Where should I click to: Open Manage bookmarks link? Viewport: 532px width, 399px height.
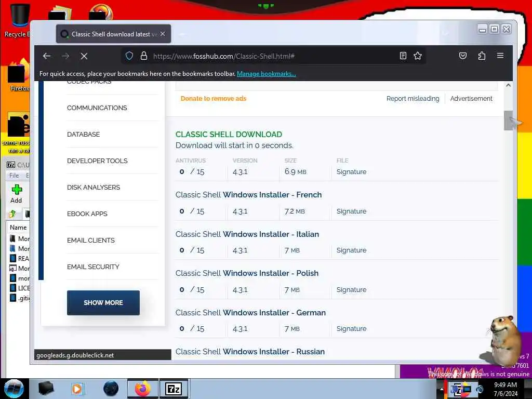[x=267, y=74]
